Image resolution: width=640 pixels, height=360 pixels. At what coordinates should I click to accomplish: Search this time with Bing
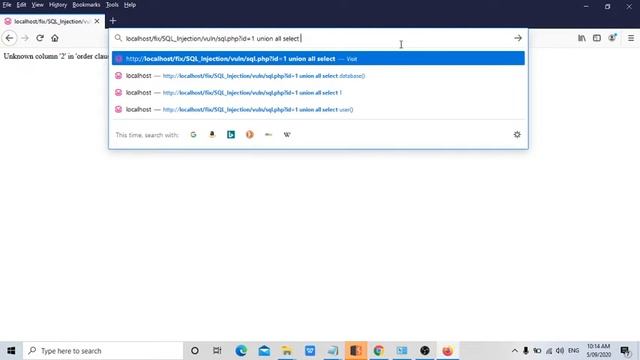point(231,135)
